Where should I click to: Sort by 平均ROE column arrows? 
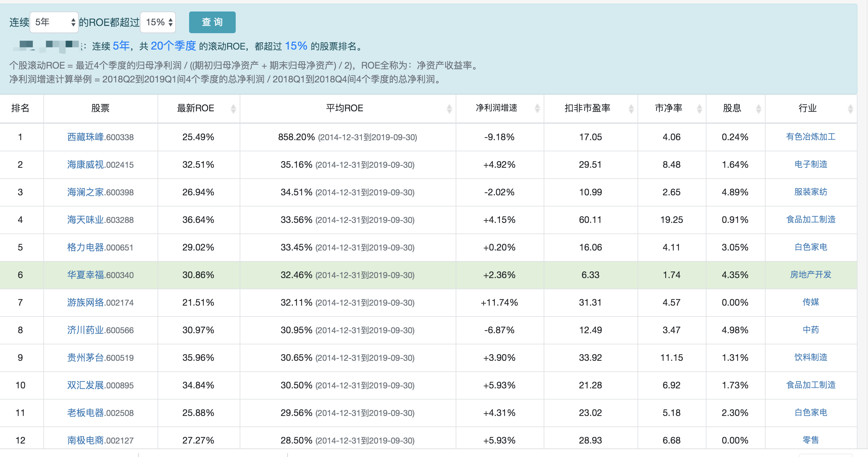coord(449,109)
